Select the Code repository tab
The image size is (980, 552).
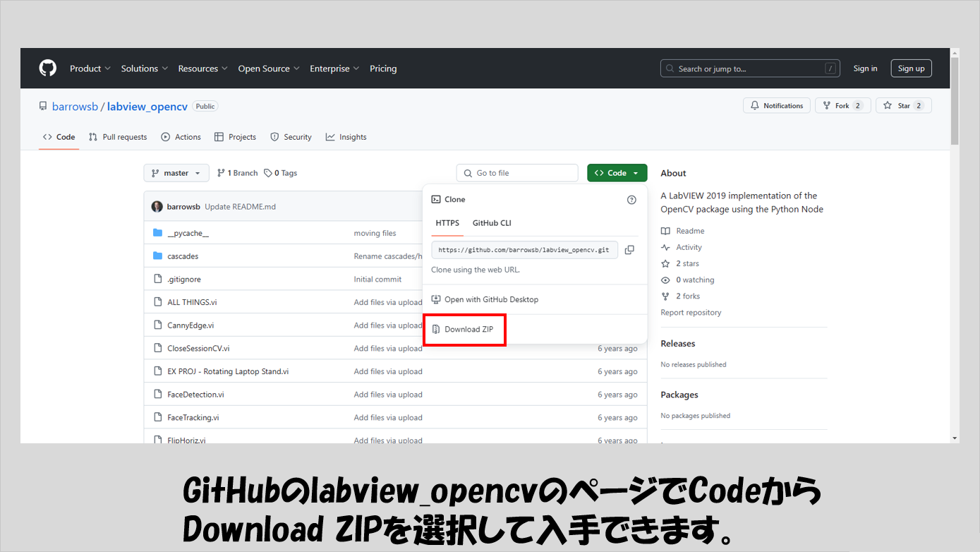coord(59,137)
